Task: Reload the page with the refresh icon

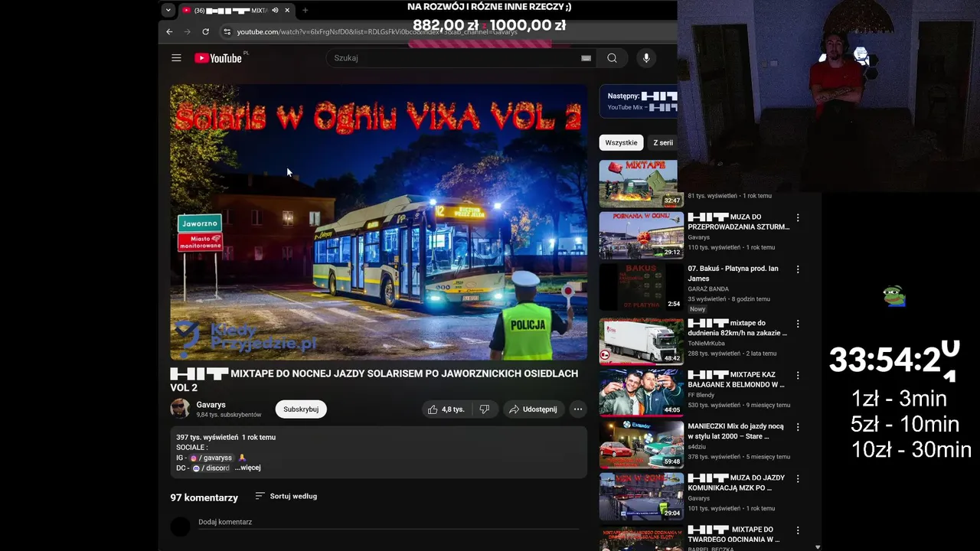Action: [205, 31]
